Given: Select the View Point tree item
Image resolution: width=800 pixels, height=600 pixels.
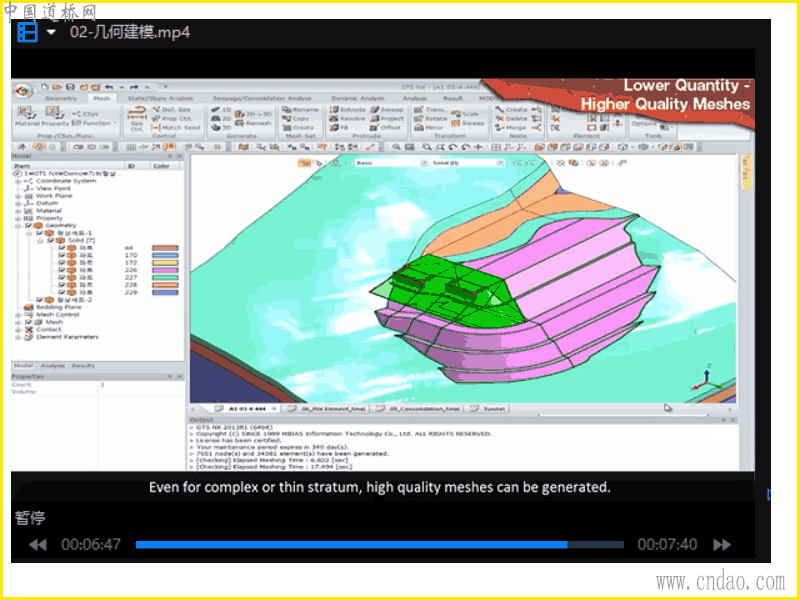Looking at the screenshot, I should [x=53, y=188].
